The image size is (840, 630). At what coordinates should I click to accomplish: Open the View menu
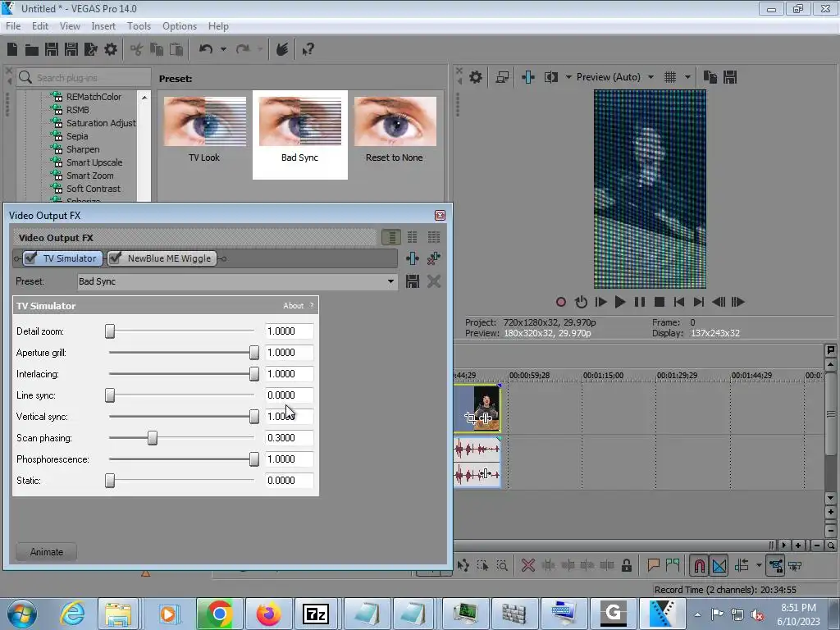pyautogui.click(x=70, y=26)
